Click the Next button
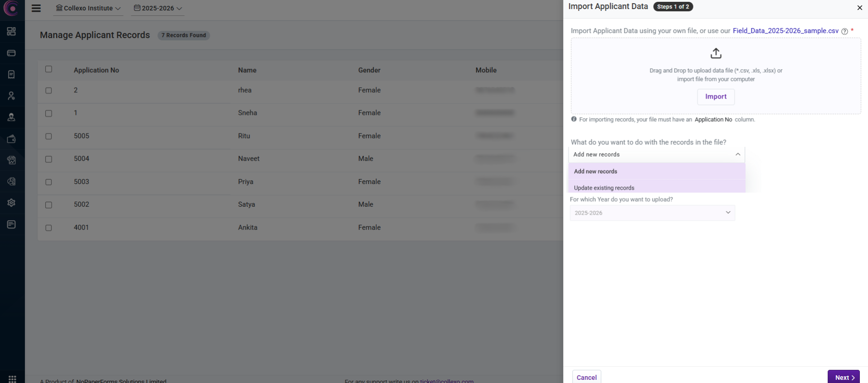This screenshot has width=868, height=383. [844, 377]
